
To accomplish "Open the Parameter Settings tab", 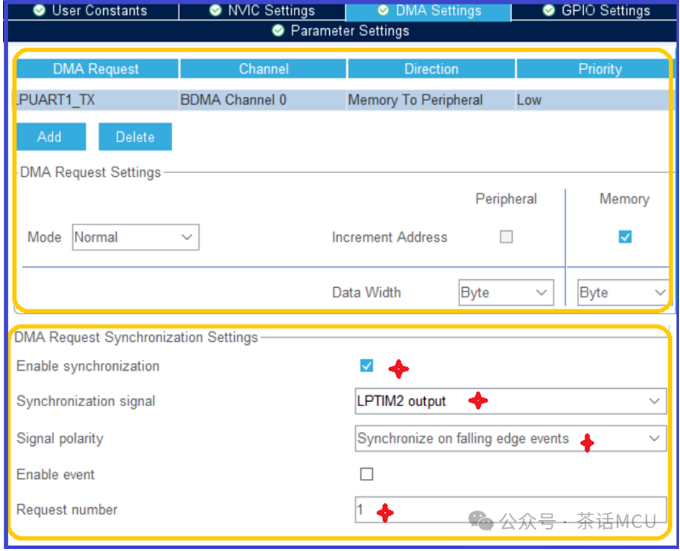I will 340,31.
